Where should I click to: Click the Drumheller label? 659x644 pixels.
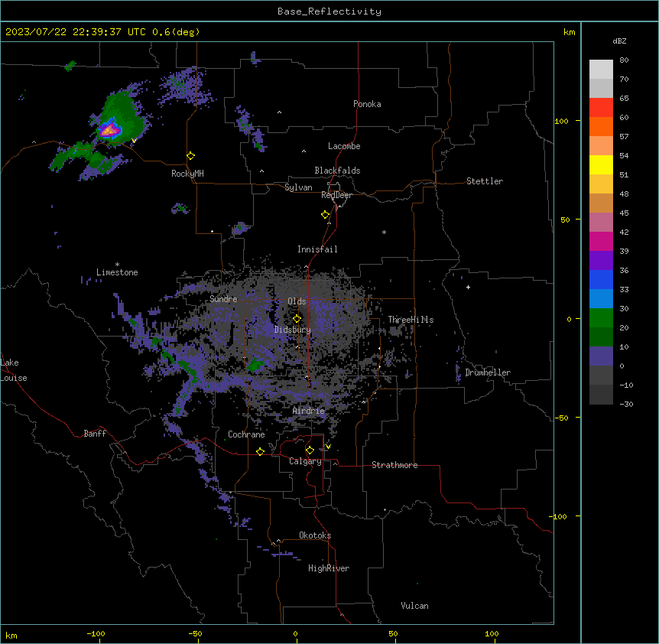[x=488, y=372]
